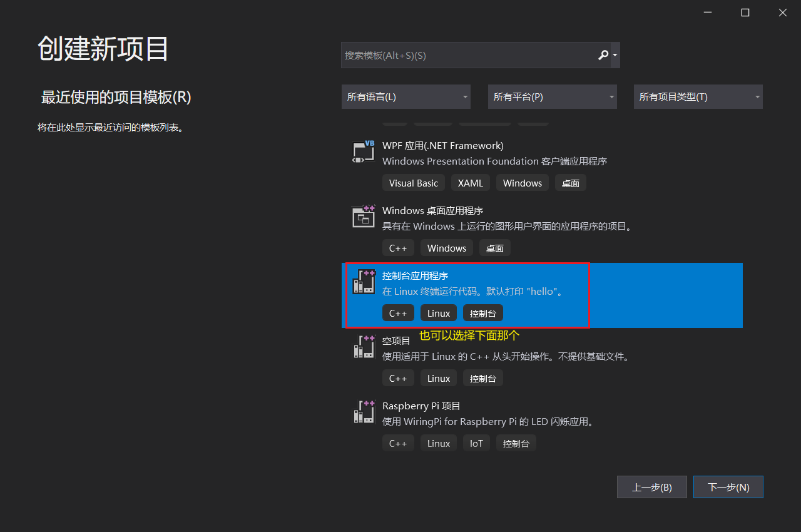Screen dimensions: 801x532
Task: Click the C++ tag under Raspberry Pi 项目
Action: 398,443
